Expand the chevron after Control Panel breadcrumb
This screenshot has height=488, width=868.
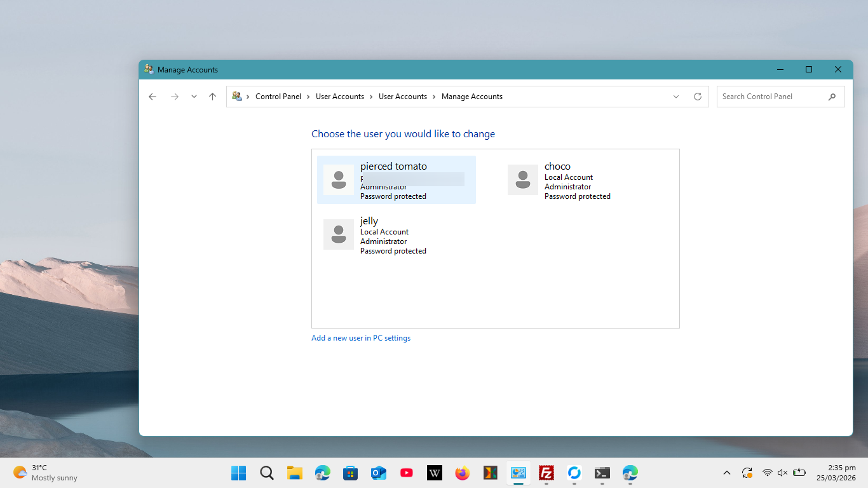pos(308,97)
